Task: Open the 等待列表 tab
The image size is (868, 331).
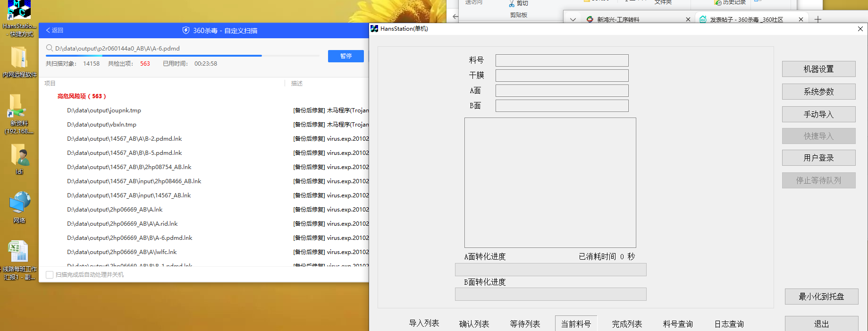Action: tap(525, 324)
